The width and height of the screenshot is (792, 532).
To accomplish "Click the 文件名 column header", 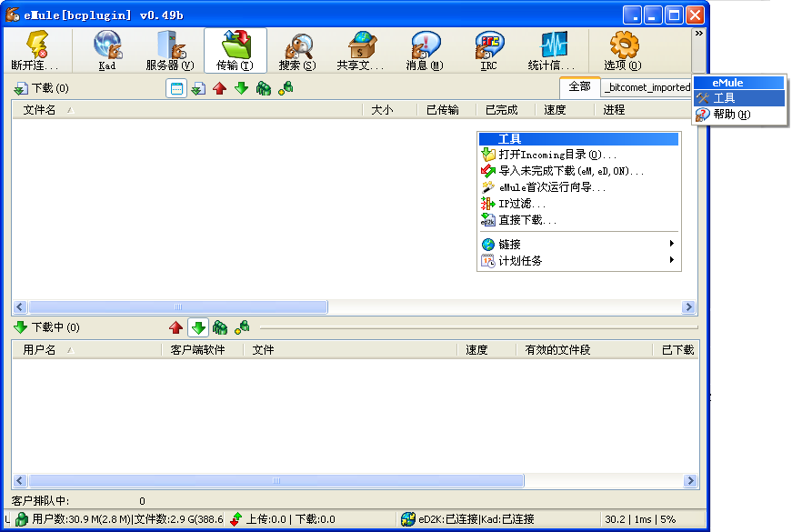I will point(40,110).
